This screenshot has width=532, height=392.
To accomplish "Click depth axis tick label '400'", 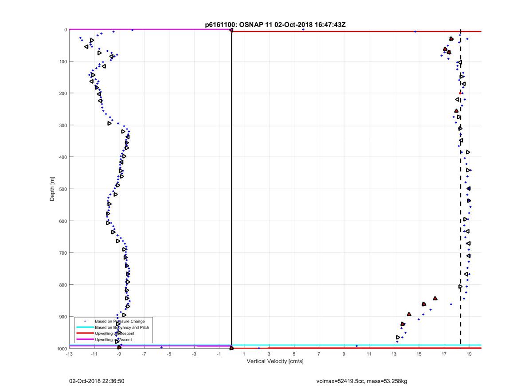I will pyautogui.click(x=63, y=157).
